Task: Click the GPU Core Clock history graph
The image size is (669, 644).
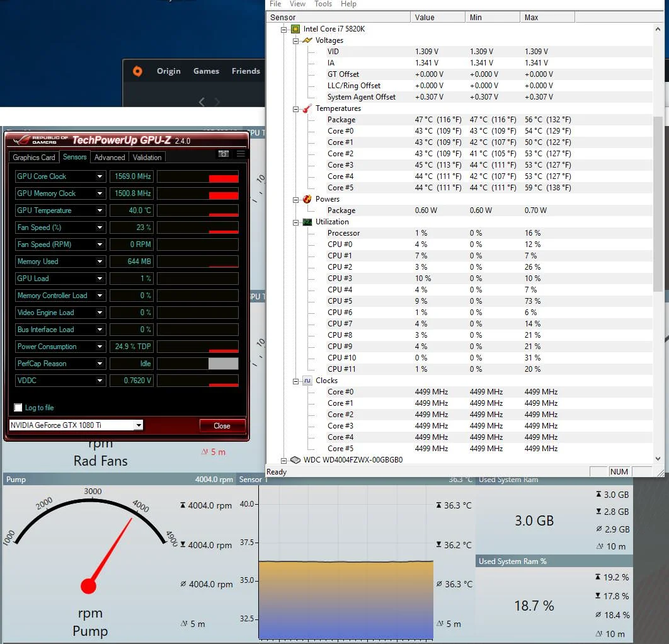Action: [198, 176]
